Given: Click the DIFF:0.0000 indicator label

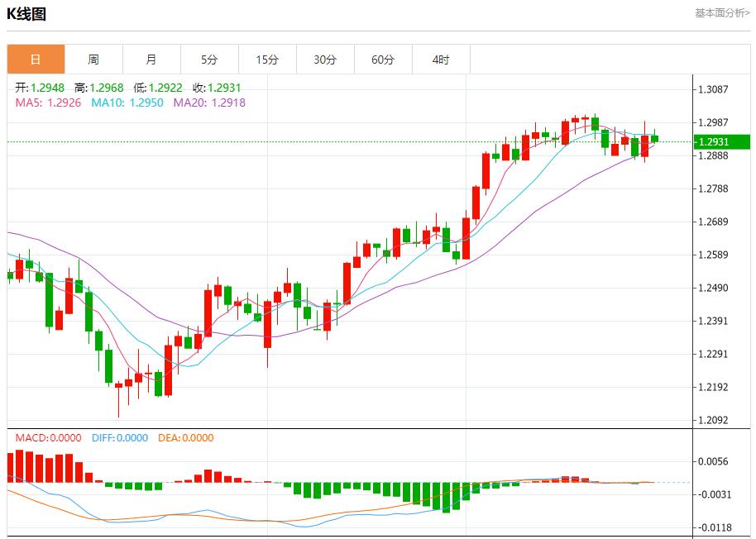Looking at the screenshot, I should coord(120,438).
